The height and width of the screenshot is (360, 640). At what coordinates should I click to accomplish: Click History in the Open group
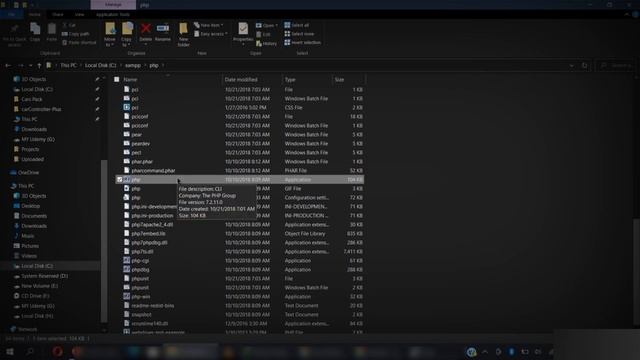click(x=267, y=43)
